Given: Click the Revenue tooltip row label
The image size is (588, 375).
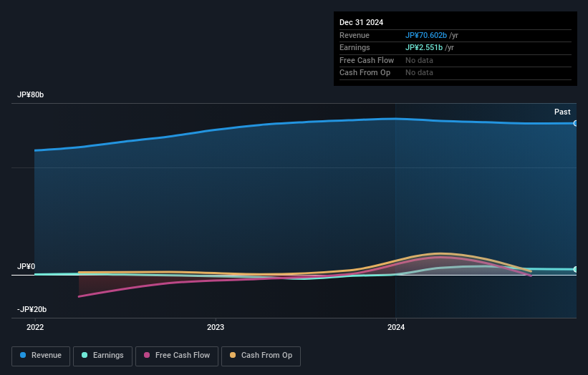Looking at the screenshot, I should point(355,35).
